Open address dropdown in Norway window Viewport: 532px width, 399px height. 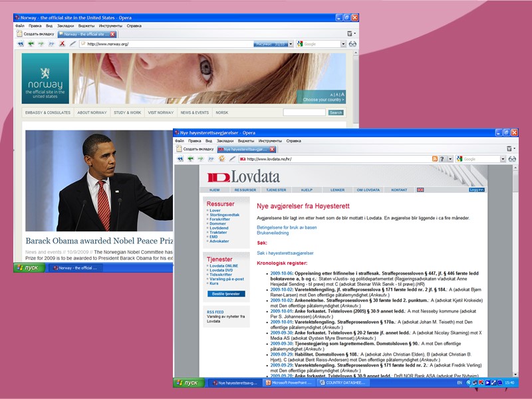[291, 44]
